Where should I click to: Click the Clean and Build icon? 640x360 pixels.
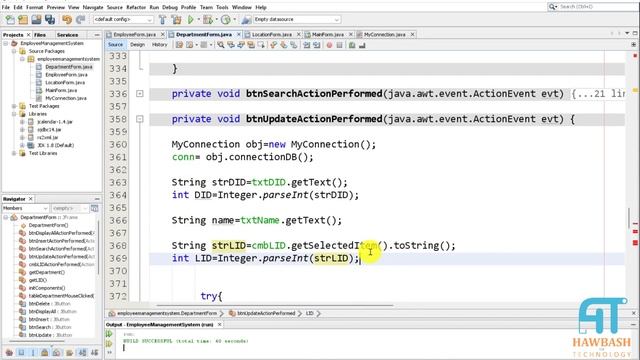[x=176, y=20]
